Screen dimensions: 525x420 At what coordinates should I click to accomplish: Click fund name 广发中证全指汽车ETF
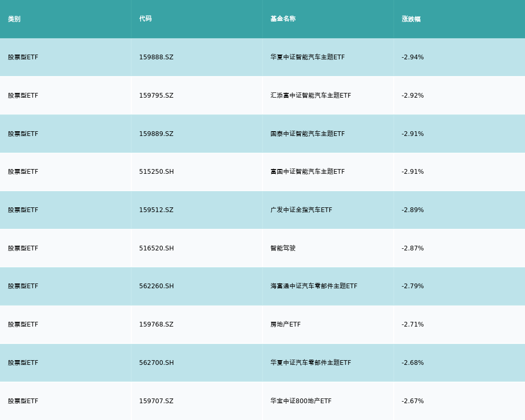301,210
